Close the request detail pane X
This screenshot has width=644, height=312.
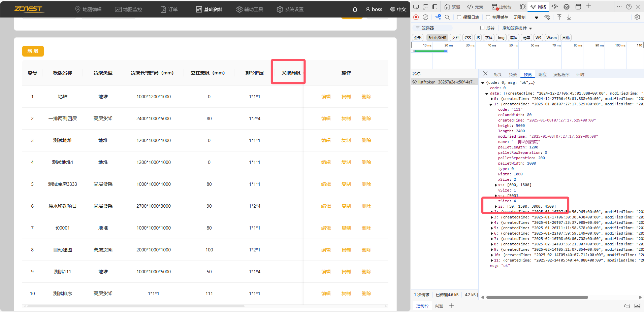(x=485, y=73)
